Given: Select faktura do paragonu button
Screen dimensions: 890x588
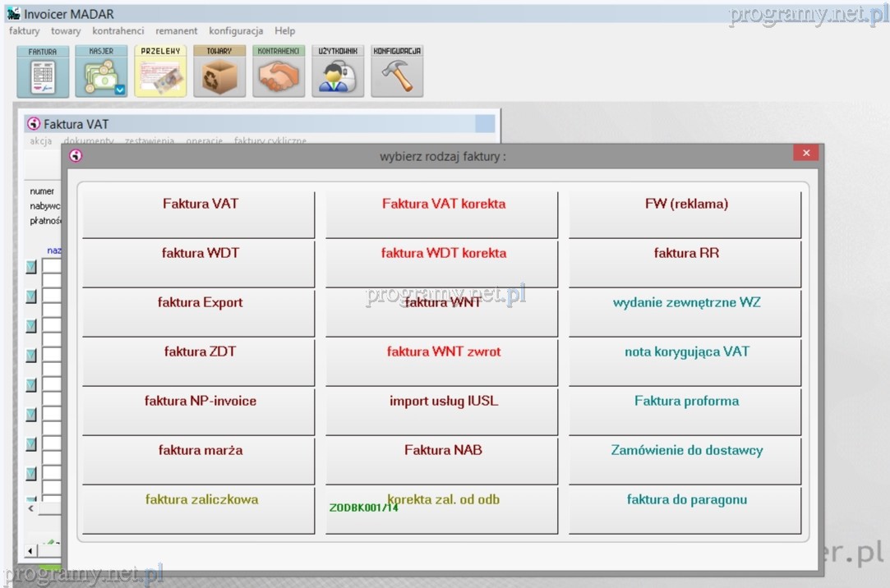Looking at the screenshot, I should [x=685, y=510].
